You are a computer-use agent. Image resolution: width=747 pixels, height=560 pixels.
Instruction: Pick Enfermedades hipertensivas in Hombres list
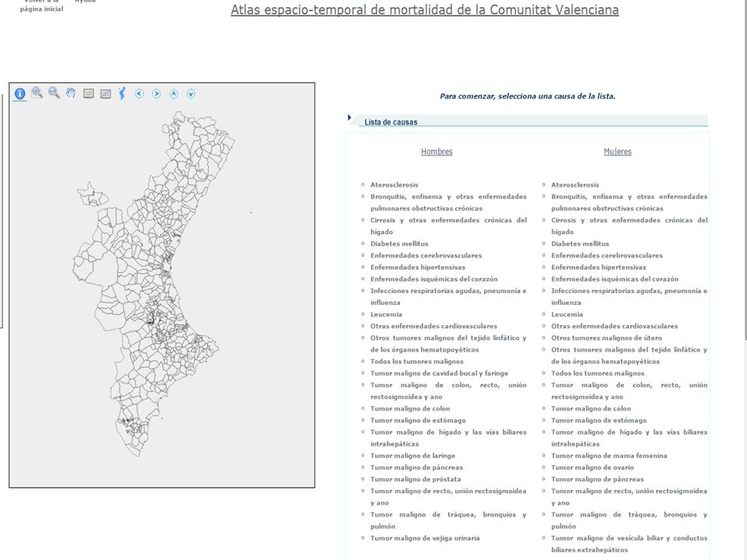pyautogui.click(x=418, y=268)
